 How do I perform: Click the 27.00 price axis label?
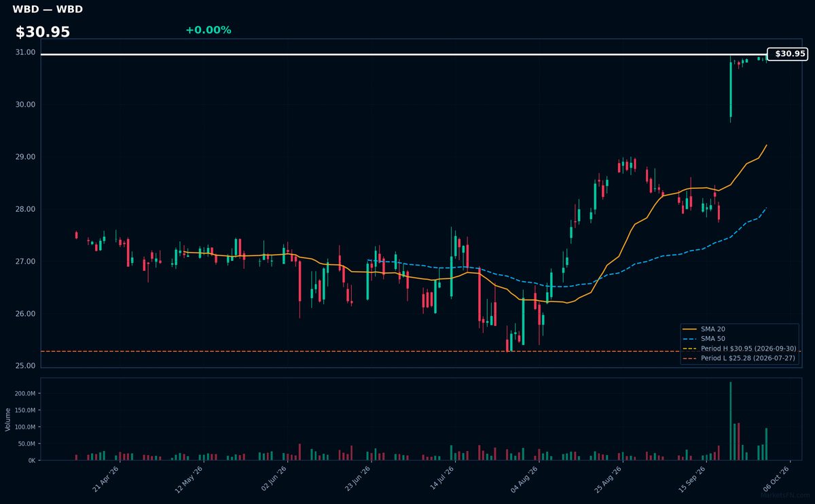point(25,262)
